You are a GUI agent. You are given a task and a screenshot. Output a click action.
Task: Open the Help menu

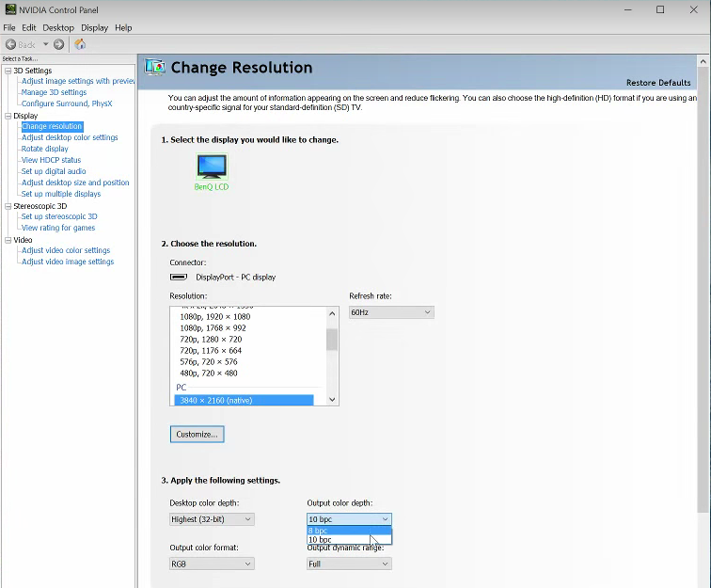coord(123,28)
